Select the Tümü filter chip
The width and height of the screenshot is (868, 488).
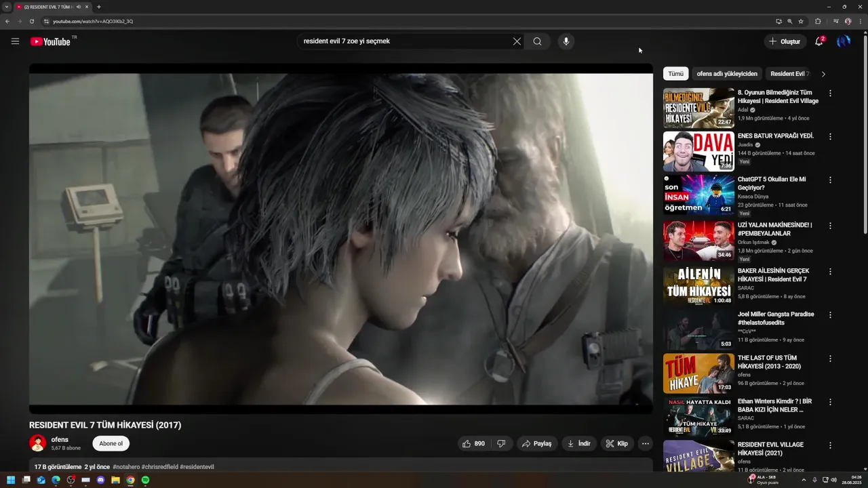(x=676, y=74)
